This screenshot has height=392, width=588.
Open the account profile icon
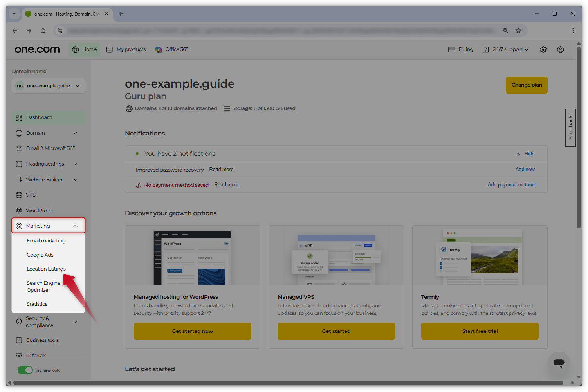point(561,50)
